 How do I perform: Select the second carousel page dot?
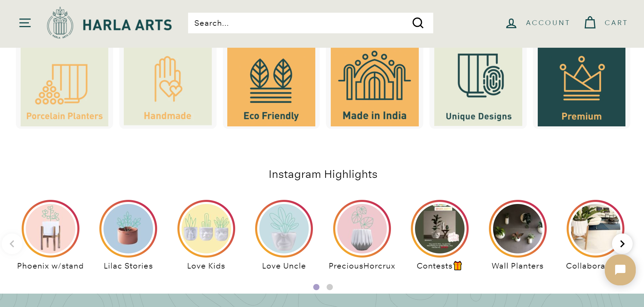coord(329,287)
